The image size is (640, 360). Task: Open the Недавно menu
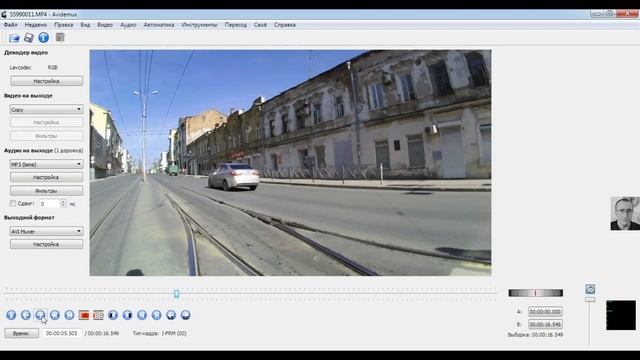pos(36,25)
